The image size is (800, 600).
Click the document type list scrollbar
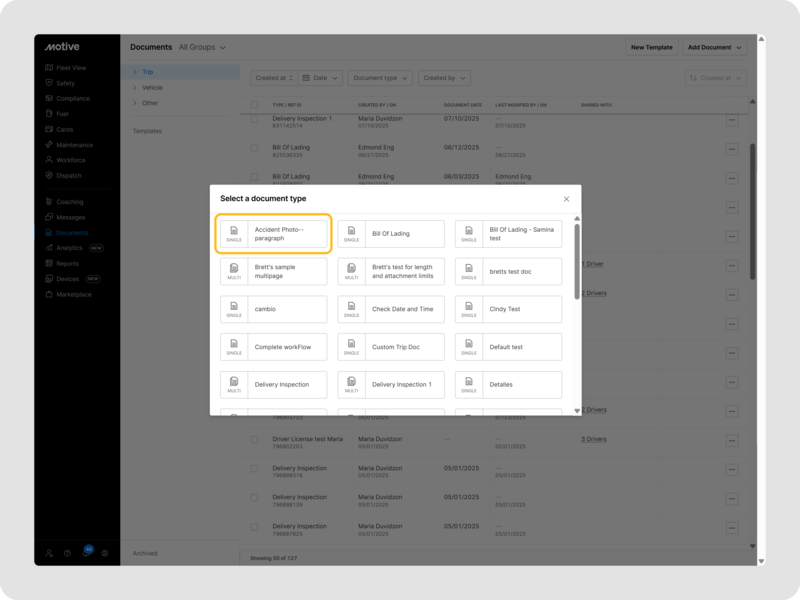(576, 243)
